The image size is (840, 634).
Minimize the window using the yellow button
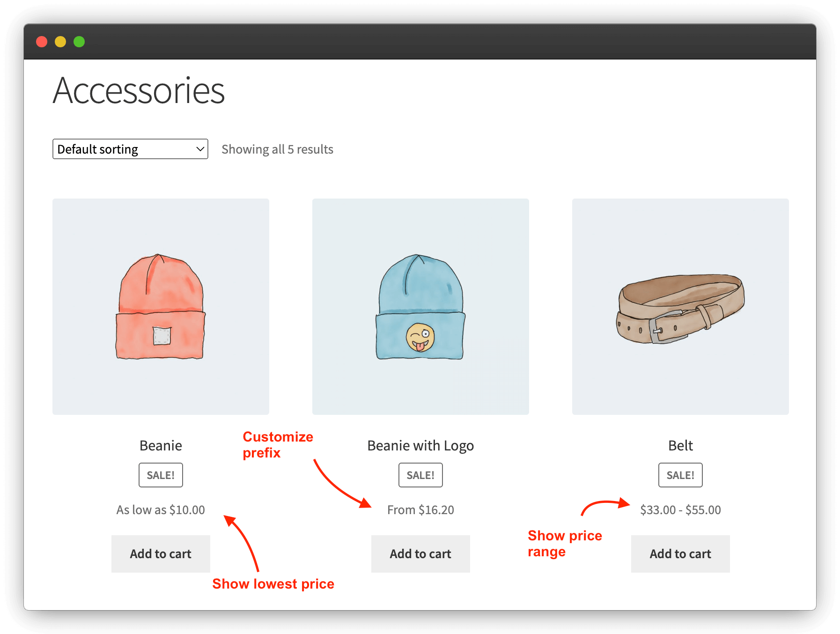60,42
